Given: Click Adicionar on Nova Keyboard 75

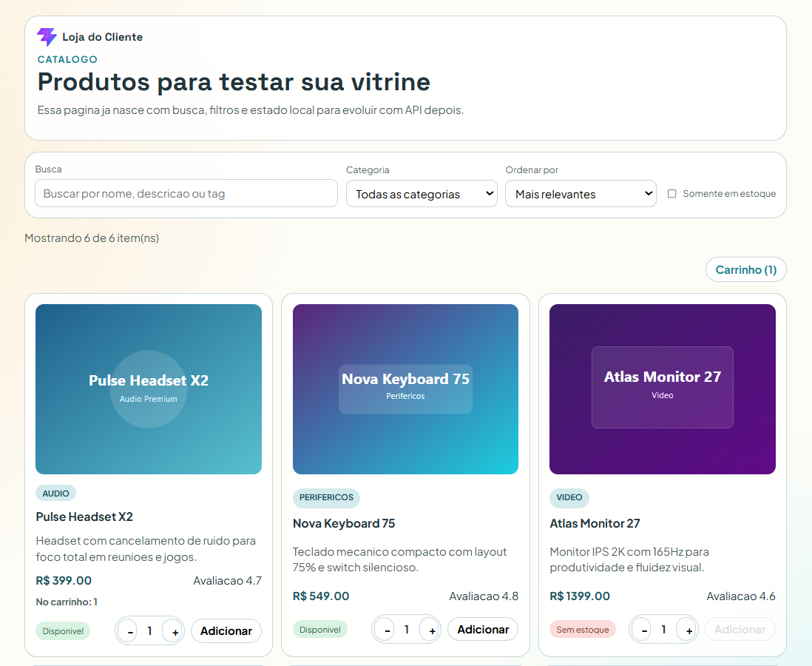Looking at the screenshot, I should coord(482,629).
